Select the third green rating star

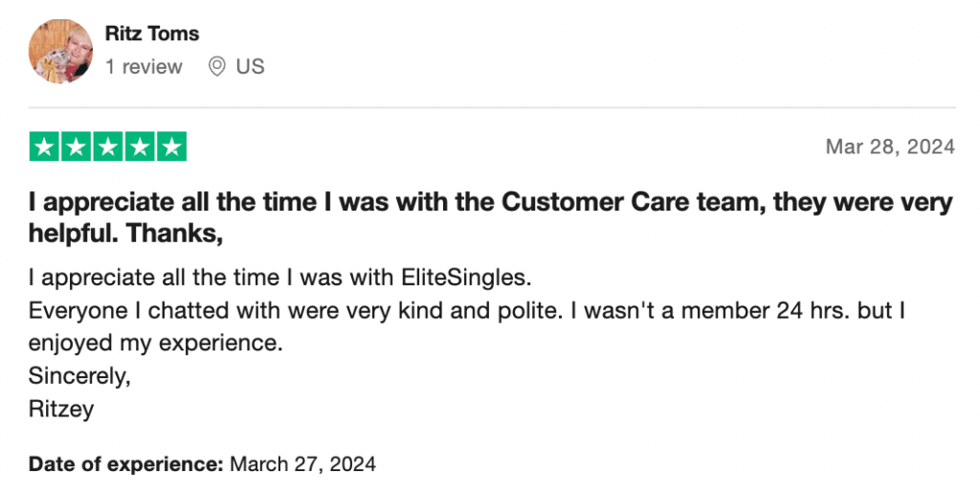(108, 146)
